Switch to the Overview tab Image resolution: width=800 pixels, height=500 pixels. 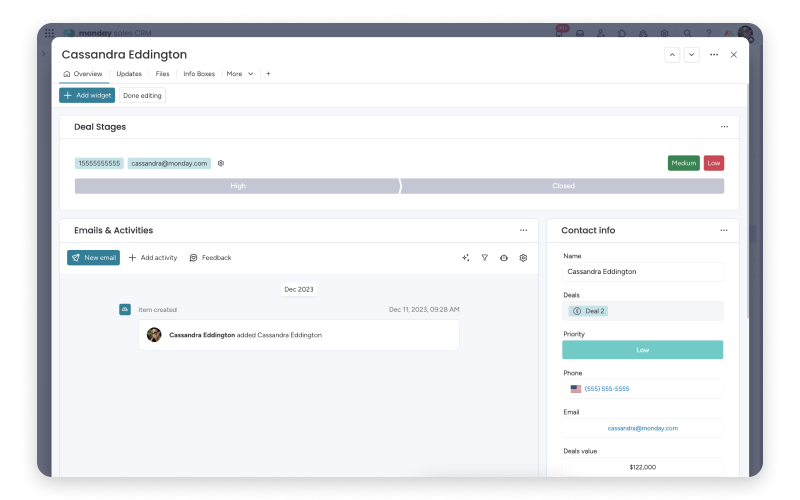pos(83,74)
